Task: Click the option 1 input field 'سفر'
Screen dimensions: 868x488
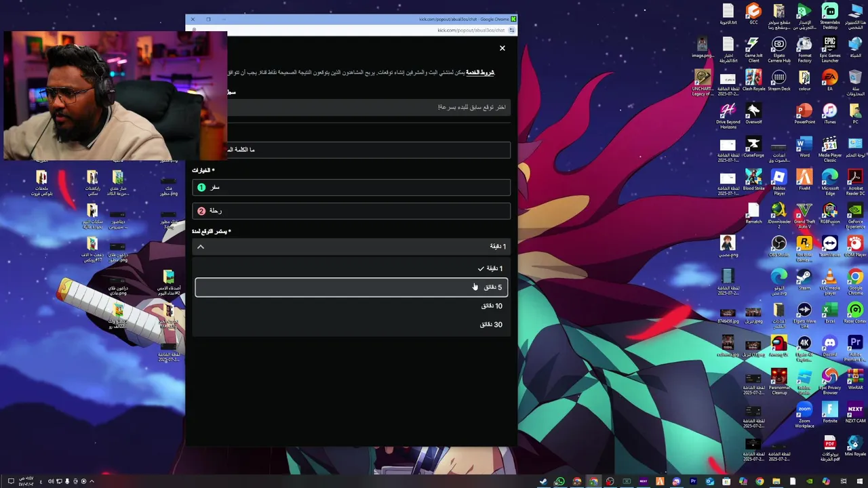Action: coord(351,188)
